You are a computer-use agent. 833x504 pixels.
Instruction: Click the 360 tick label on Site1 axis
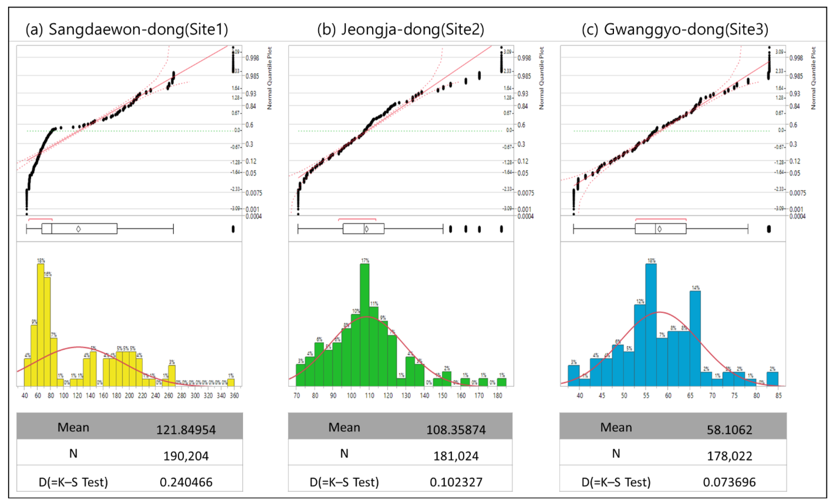[x=234, y=395]
